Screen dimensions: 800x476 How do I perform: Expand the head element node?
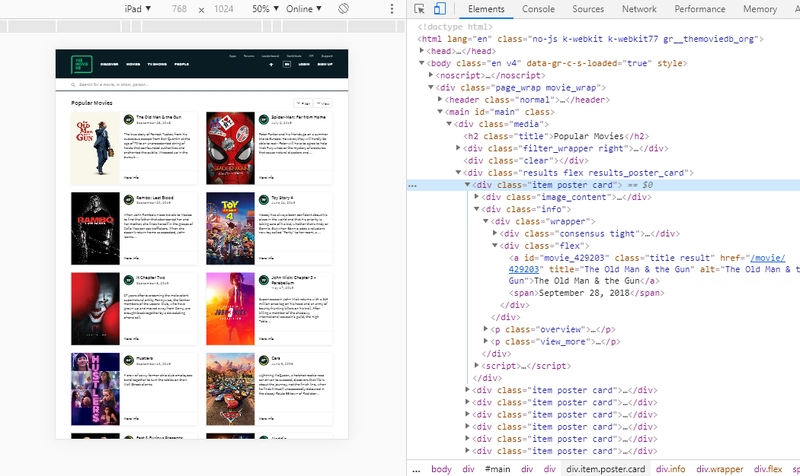[x=422, y=50]
